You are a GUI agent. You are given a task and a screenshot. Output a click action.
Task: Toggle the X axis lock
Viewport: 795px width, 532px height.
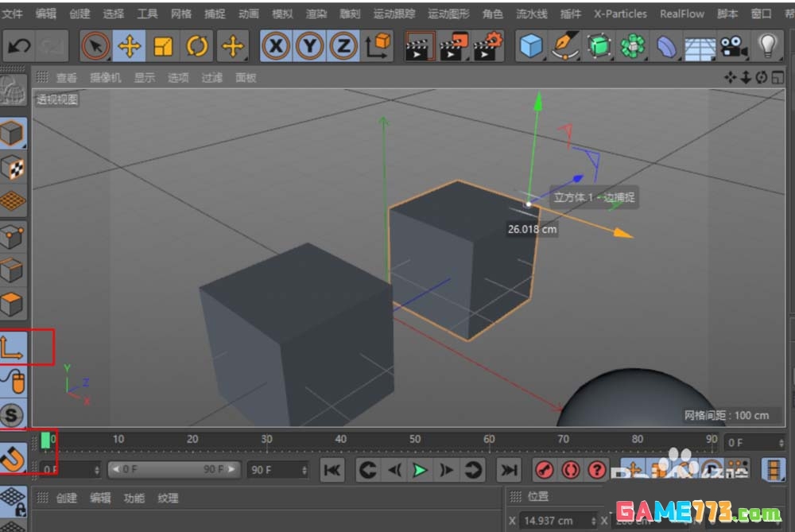pos(276,46)
